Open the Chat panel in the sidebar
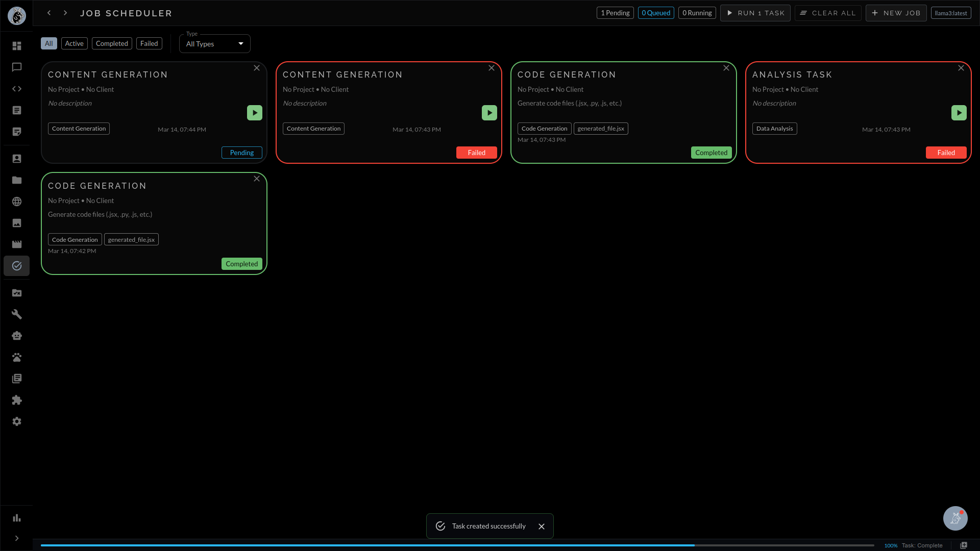The height and width of the screenshot is (551, 980). [x=17, y=67]
